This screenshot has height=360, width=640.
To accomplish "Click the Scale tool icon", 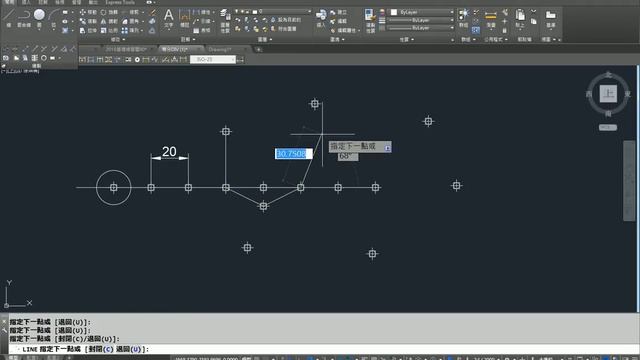I will point(103,30).
